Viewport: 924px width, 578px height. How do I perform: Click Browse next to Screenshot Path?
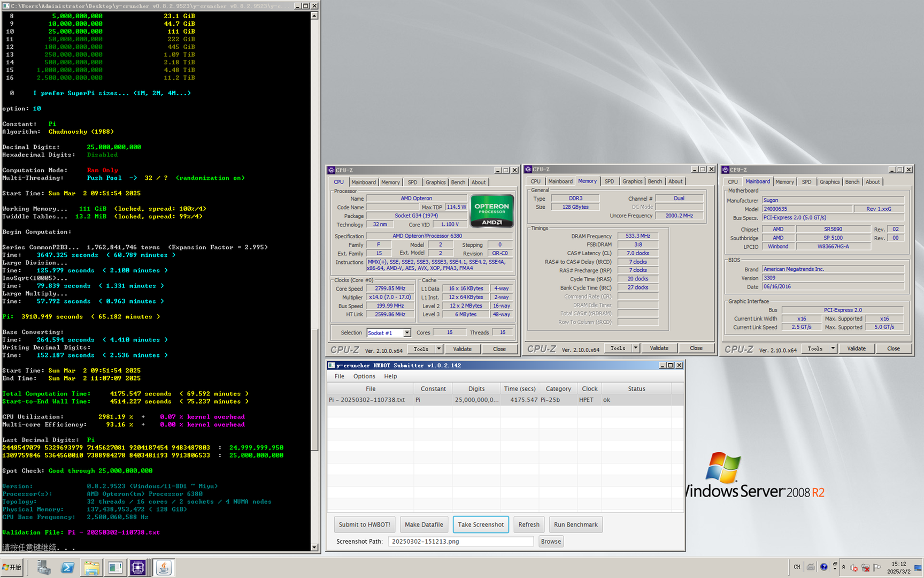(551, 542)
